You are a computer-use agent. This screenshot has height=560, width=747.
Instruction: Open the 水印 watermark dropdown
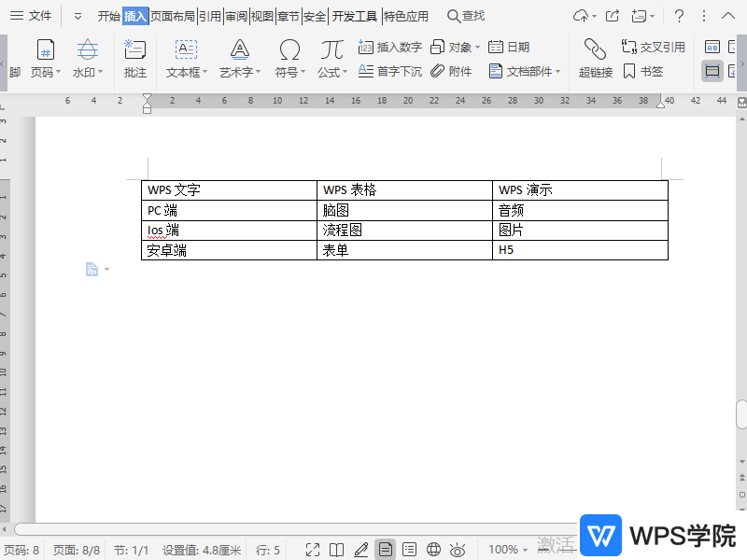tap(88, 59)
